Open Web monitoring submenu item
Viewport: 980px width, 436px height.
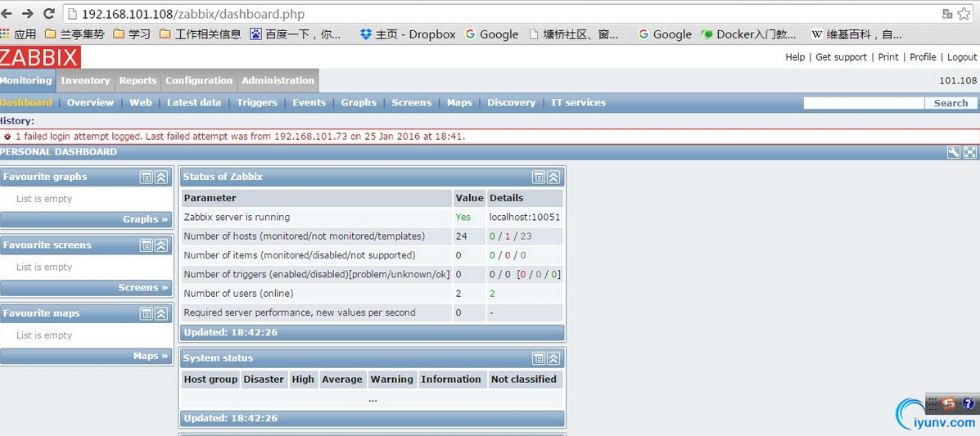[141, 102]
